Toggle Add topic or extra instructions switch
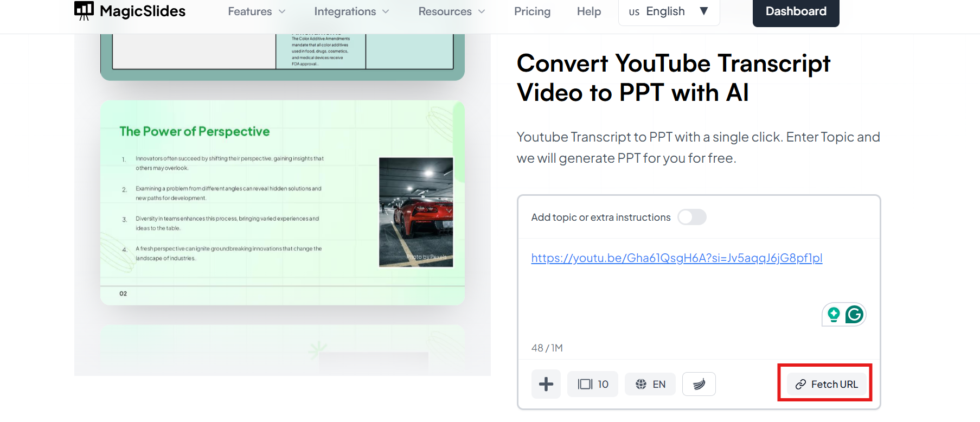 pyautogui.click(x=692, y=217)
